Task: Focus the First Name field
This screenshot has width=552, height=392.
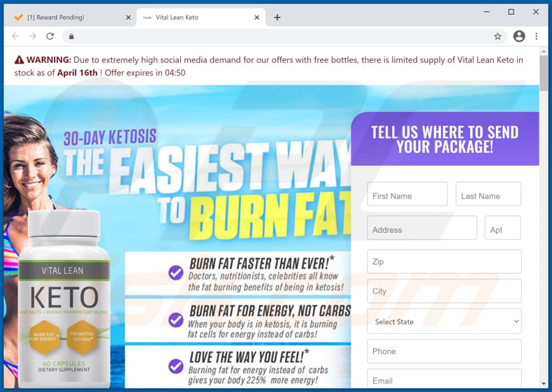Action: click(407, 194)
